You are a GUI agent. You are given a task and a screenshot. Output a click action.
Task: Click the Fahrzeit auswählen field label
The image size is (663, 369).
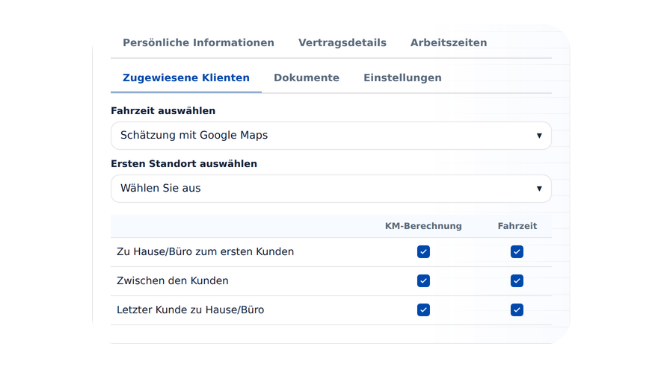(163, 111)
